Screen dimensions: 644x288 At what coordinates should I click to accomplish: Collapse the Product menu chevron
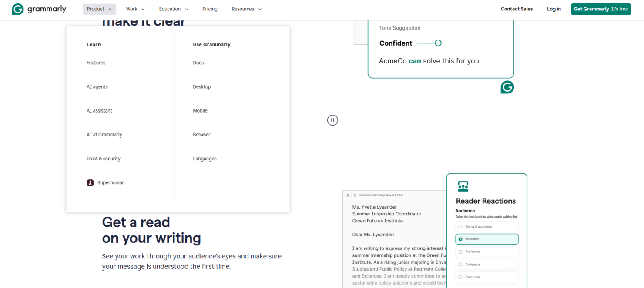point(110,9)
